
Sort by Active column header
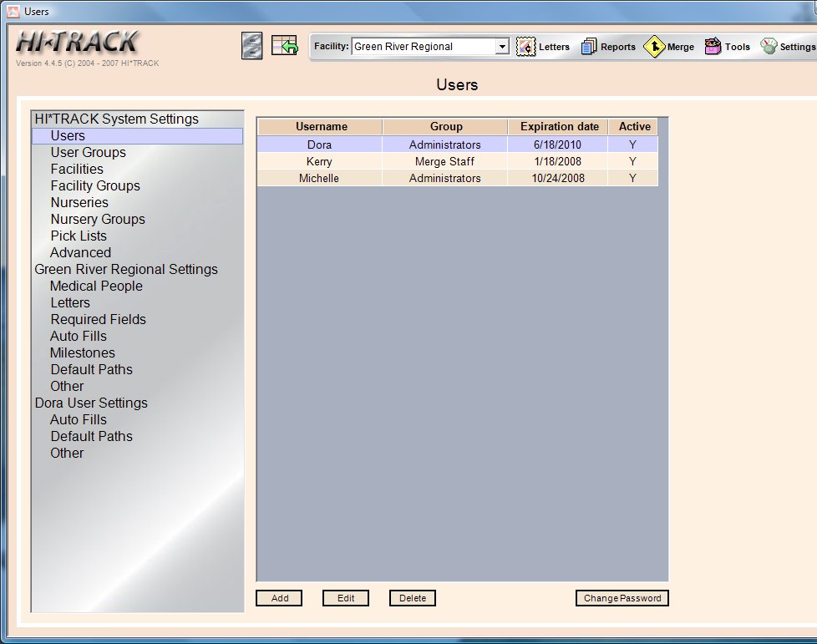(633, 127)
